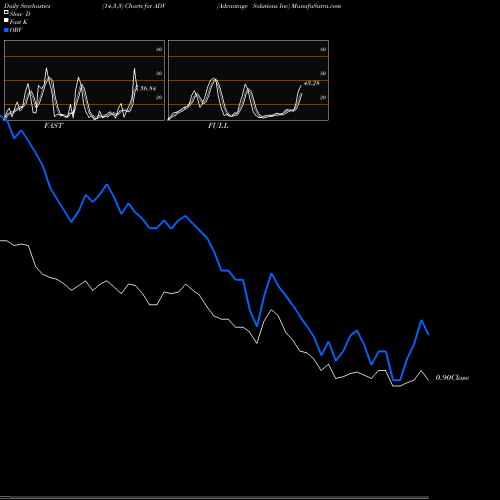The height and width of the screenshot is (500, 500).
Task: Select the 'Slow D' legend label
Action: [x=20, y=14]
